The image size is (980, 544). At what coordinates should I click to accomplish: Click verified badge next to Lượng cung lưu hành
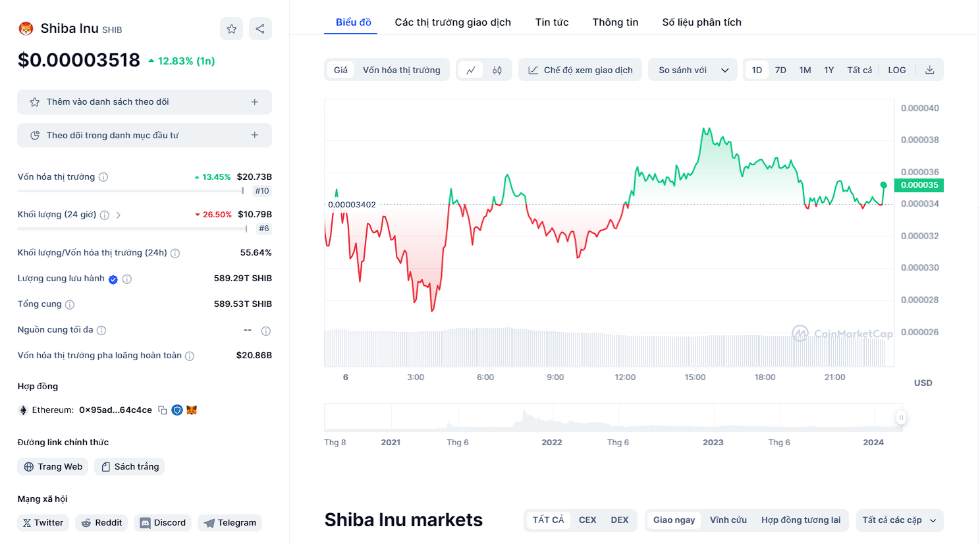(x=113, y=279)
